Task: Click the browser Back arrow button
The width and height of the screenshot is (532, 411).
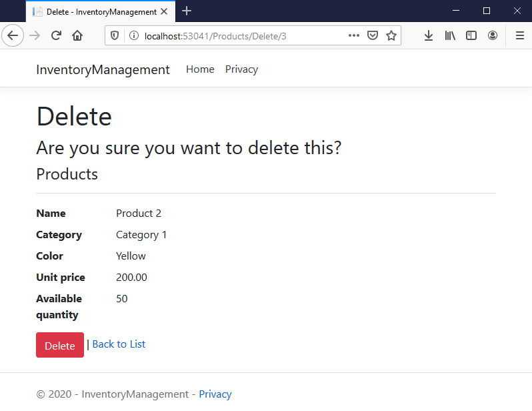Action: pyautogui.click(x=12, y=35)
